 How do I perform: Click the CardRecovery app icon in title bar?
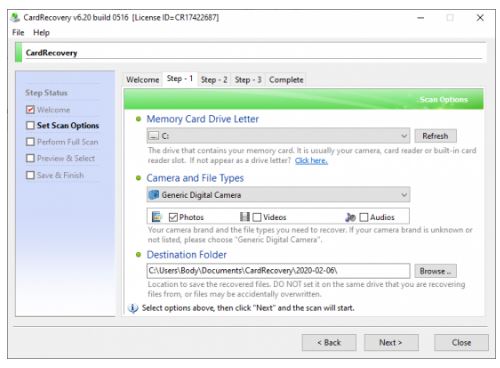[15, 17]
